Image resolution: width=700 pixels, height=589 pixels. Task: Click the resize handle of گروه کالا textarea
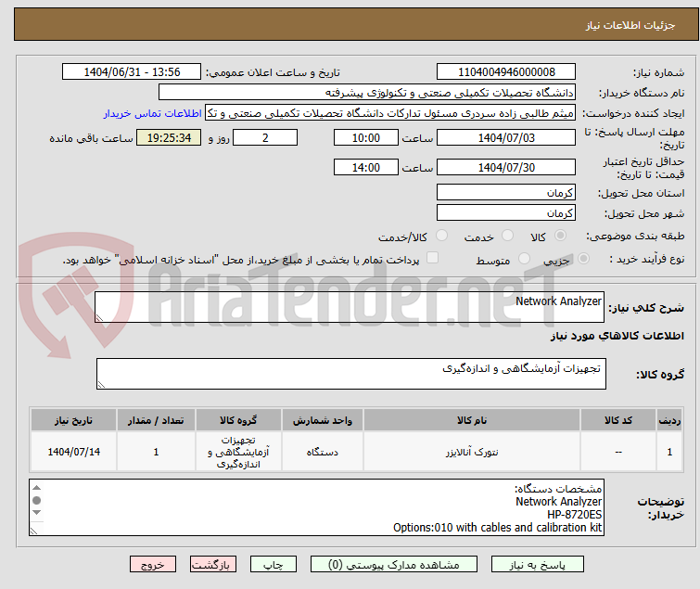coord(101,385)
